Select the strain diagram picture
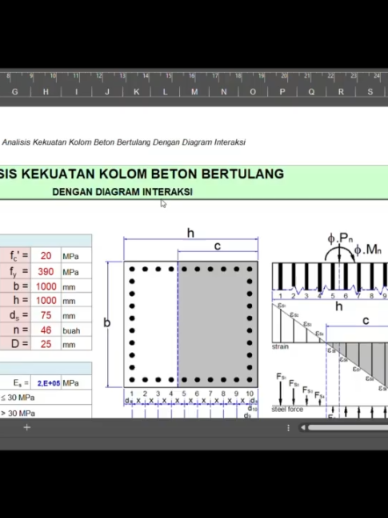Screen dimensions: 388x518 pos(330,347)
